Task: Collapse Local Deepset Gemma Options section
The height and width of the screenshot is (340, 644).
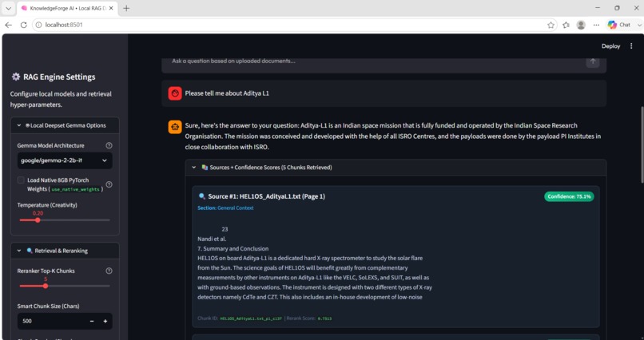Action: 65,125
